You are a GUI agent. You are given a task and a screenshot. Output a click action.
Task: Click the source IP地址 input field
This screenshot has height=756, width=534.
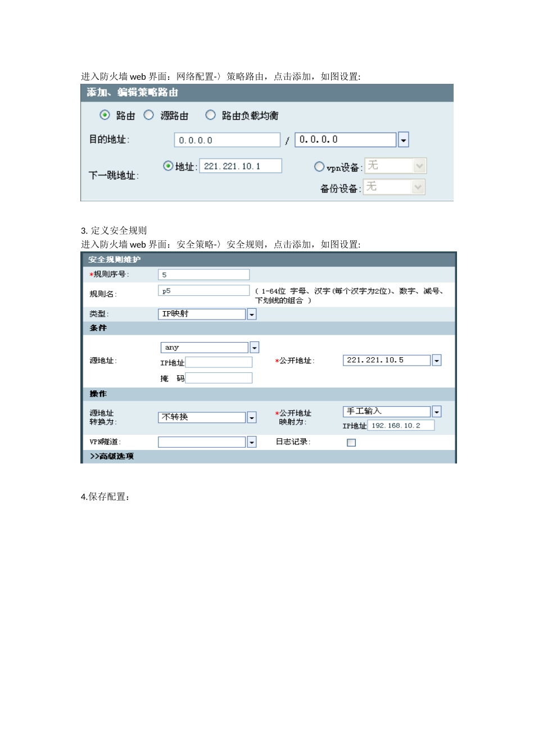coord(219,362)
